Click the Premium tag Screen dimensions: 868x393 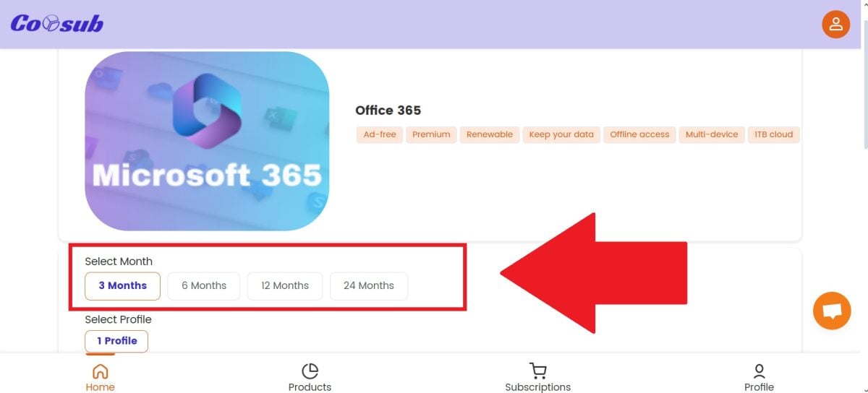click(x=431, y=134)
